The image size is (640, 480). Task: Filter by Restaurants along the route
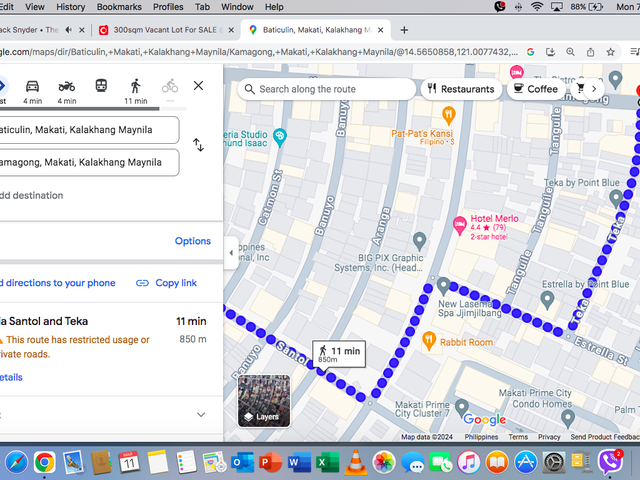(x=461, y=89)
